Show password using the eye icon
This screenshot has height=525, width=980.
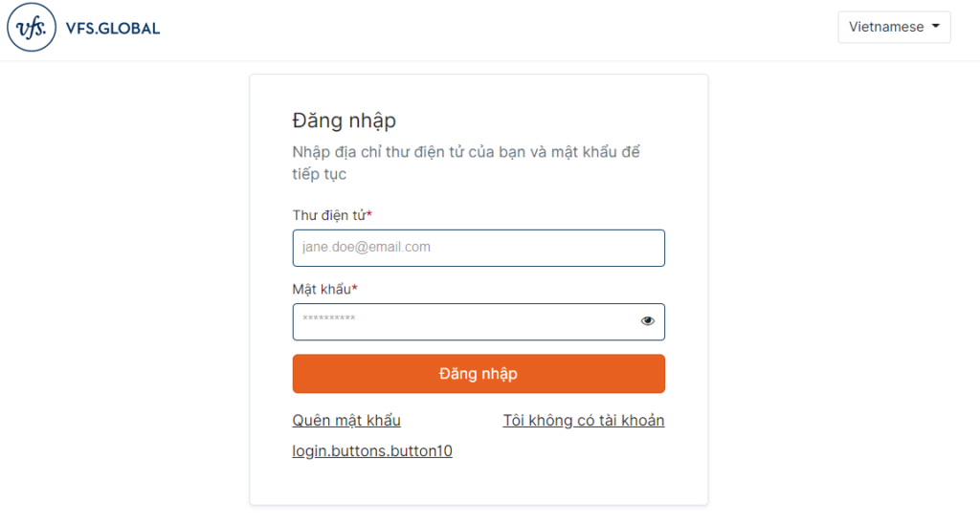coord(648,321)
